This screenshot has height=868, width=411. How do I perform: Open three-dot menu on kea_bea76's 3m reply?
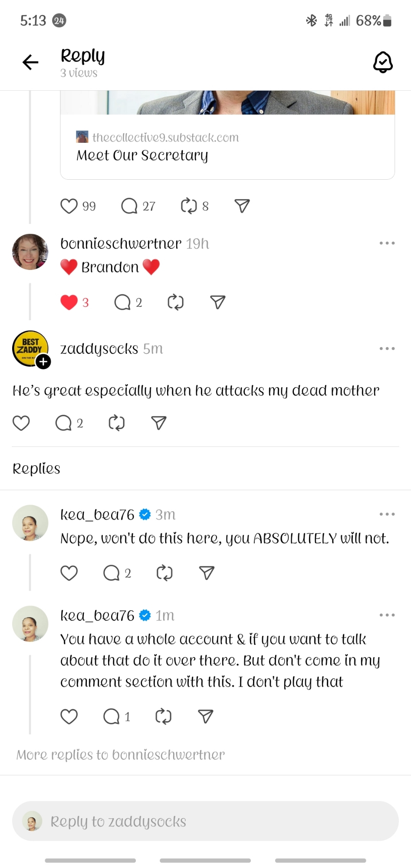click(x=387, y=514)
